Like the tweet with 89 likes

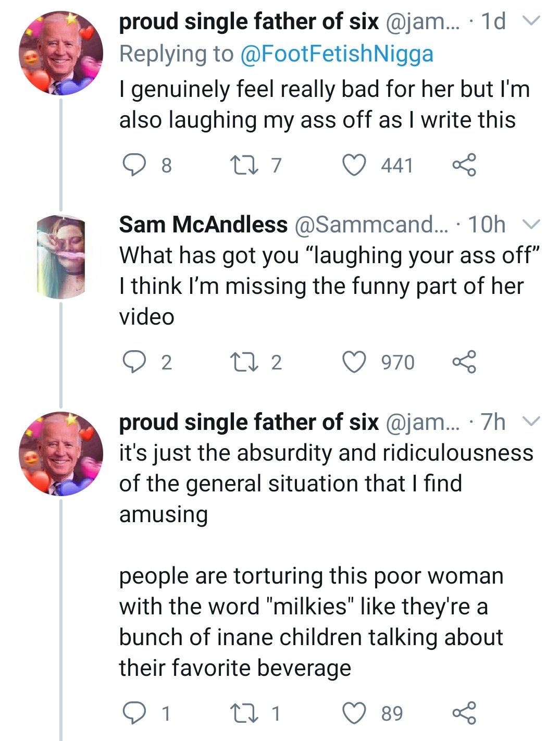[354, 713]
